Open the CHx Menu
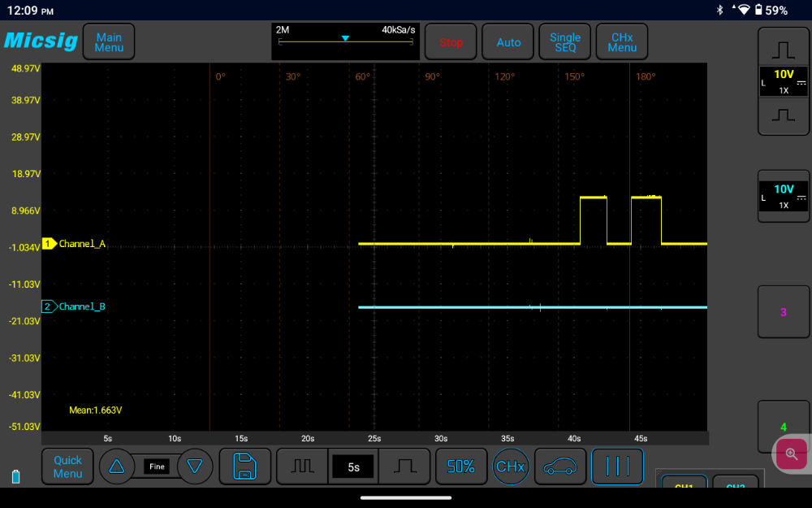This screenshot has width=812, height=508. 622,42
